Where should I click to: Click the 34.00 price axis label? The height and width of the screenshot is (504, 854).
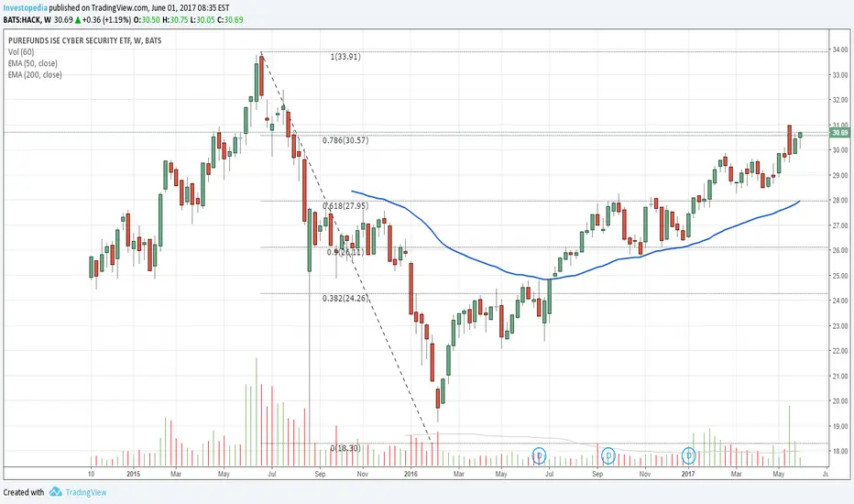(x=840, y=50)
